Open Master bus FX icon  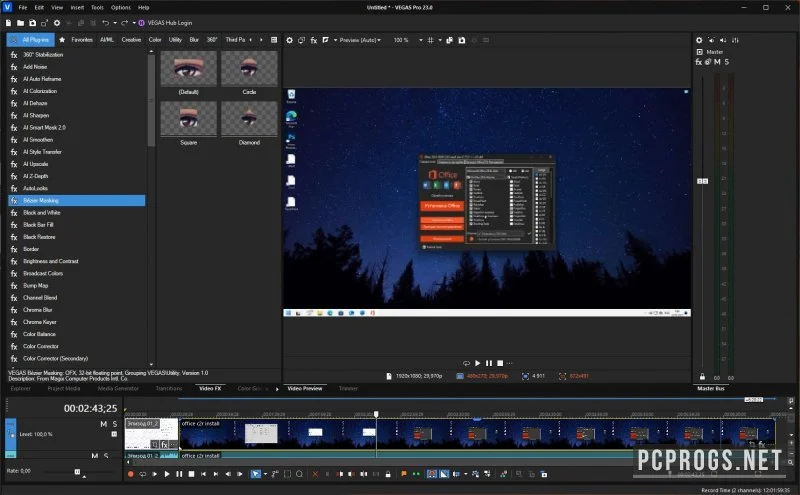(698, 62)
